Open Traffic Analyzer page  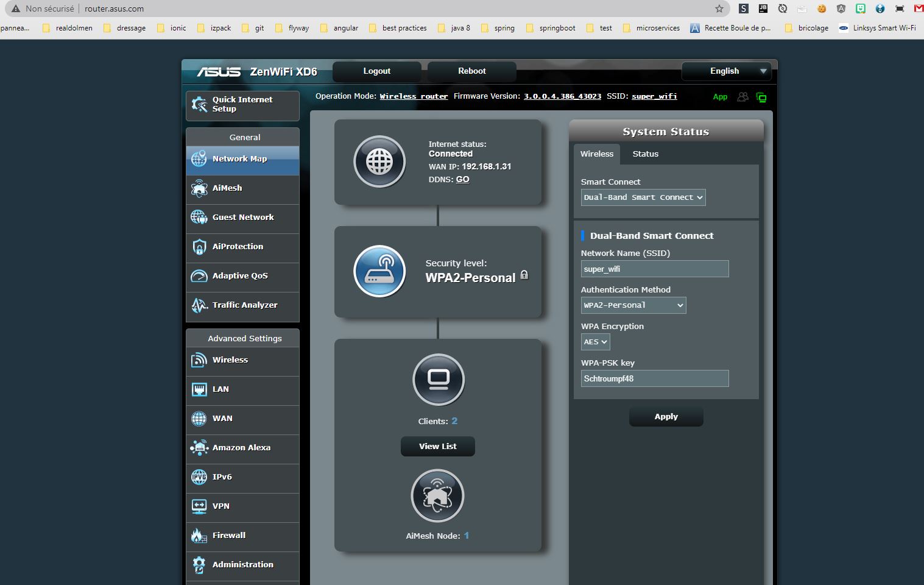point(242,306)
